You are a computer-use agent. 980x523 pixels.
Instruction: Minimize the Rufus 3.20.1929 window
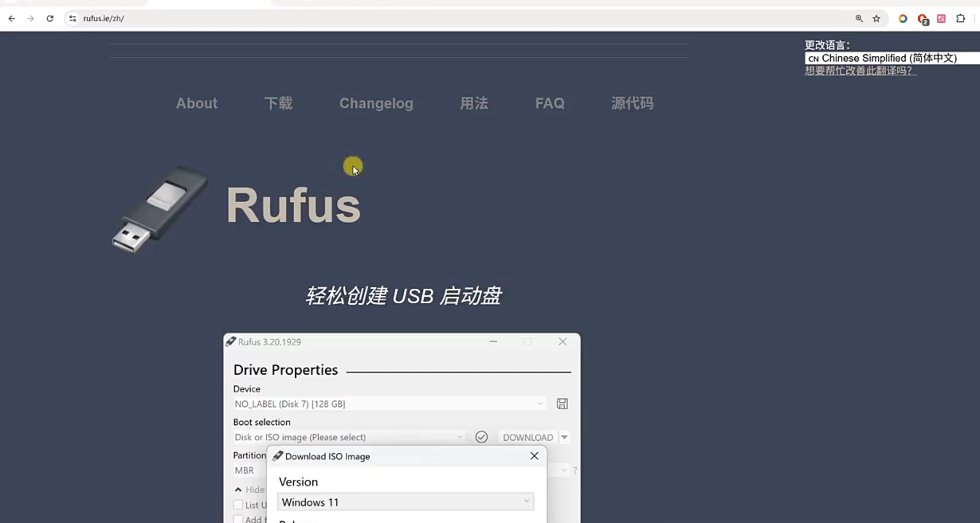493,341
